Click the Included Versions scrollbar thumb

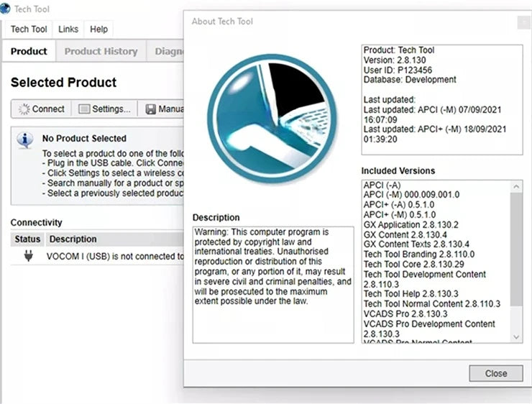point(516,249)
